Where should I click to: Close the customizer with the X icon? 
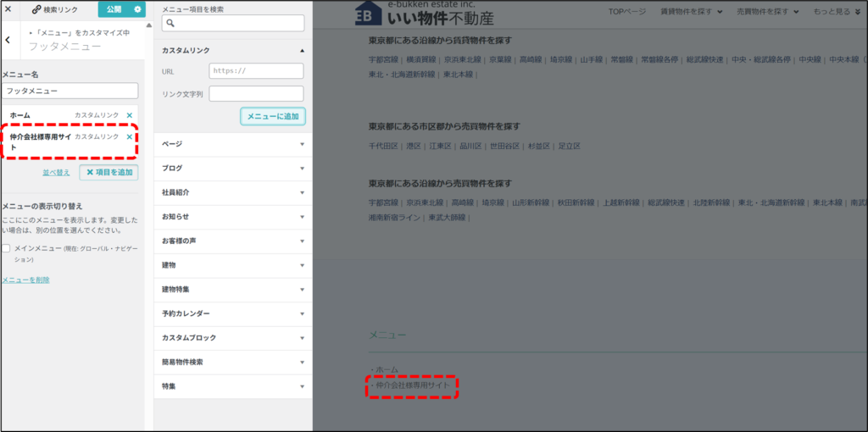(x=8, y=9)
